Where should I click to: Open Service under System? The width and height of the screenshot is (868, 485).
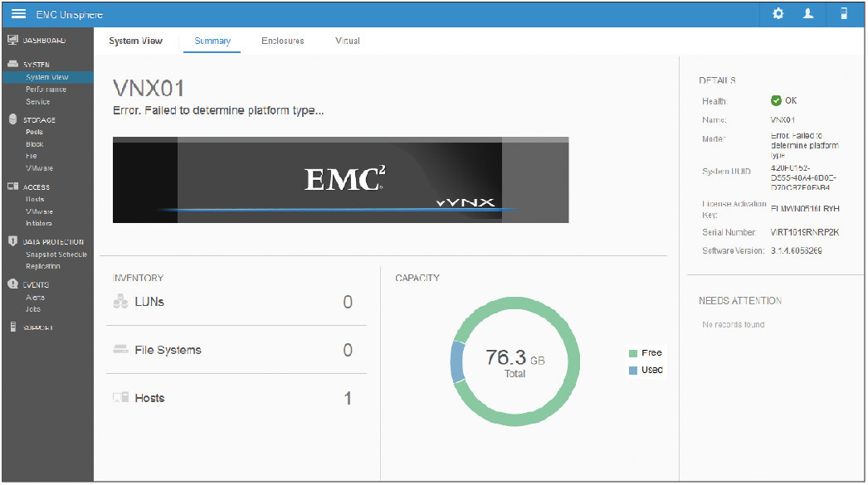click(x=37, y=102)
